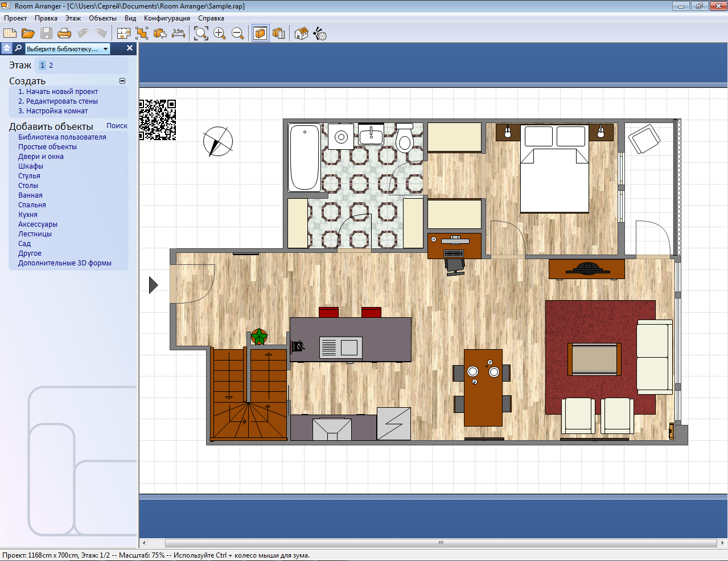Click the Поиск link
This screenshot has height=561, width=728.
117,126
